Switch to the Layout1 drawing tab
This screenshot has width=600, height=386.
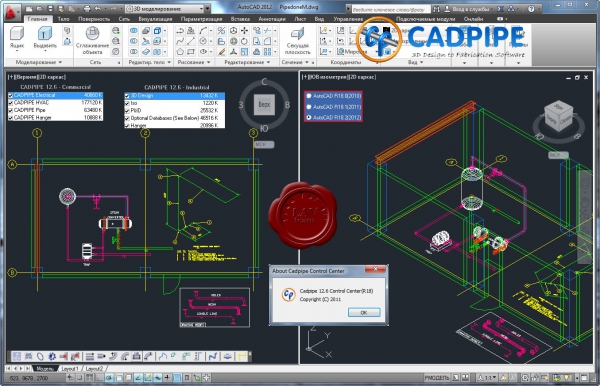point(70,369)
